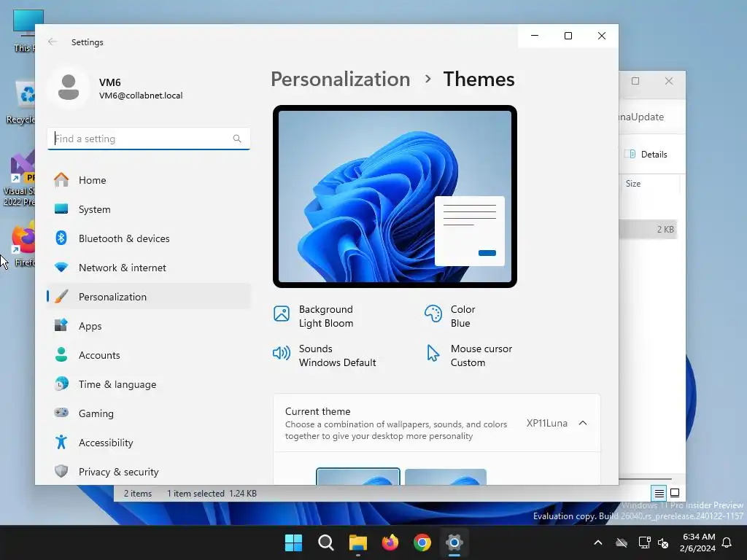Open the Windows Start menu
This screenshot has height=560, width=747.
click(293, 542)
